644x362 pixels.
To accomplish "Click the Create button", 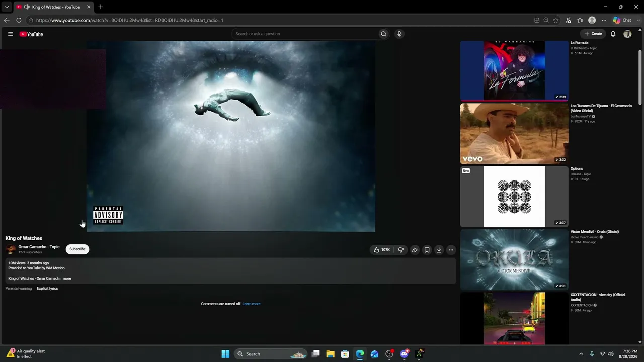I will 593,34.
